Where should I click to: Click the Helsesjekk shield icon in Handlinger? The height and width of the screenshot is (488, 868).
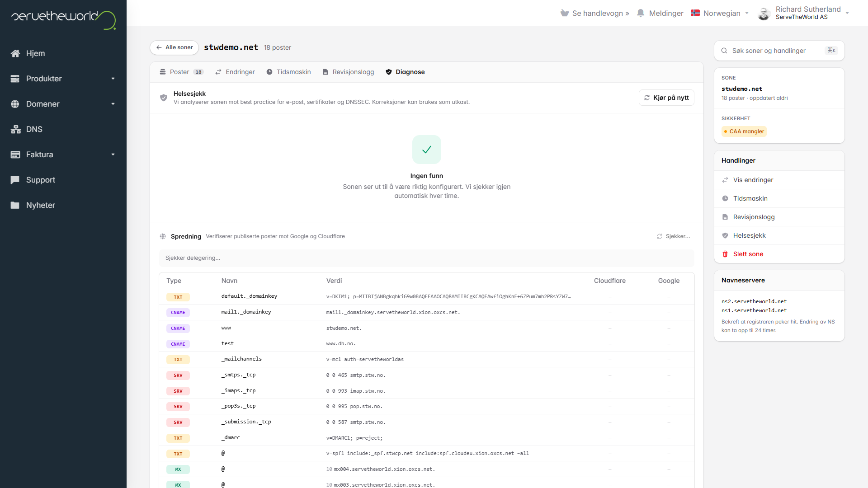tap(725, 235)
